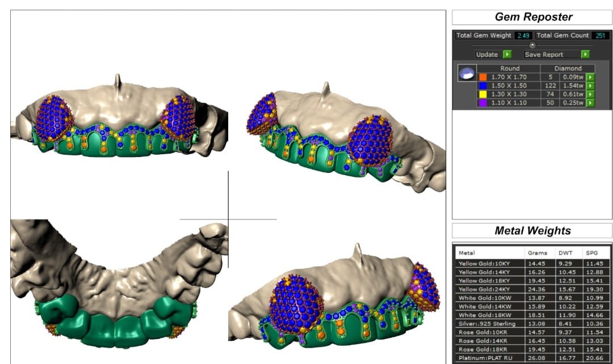Collapse the gem report panel with the up-arrow handle

532,45
